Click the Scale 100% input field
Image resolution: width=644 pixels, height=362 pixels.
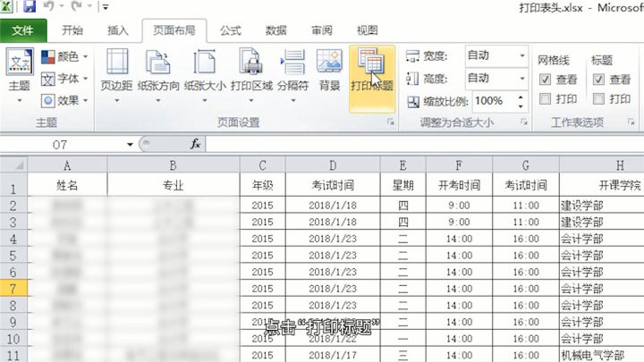pyautogui.click(x=494, y=101)
